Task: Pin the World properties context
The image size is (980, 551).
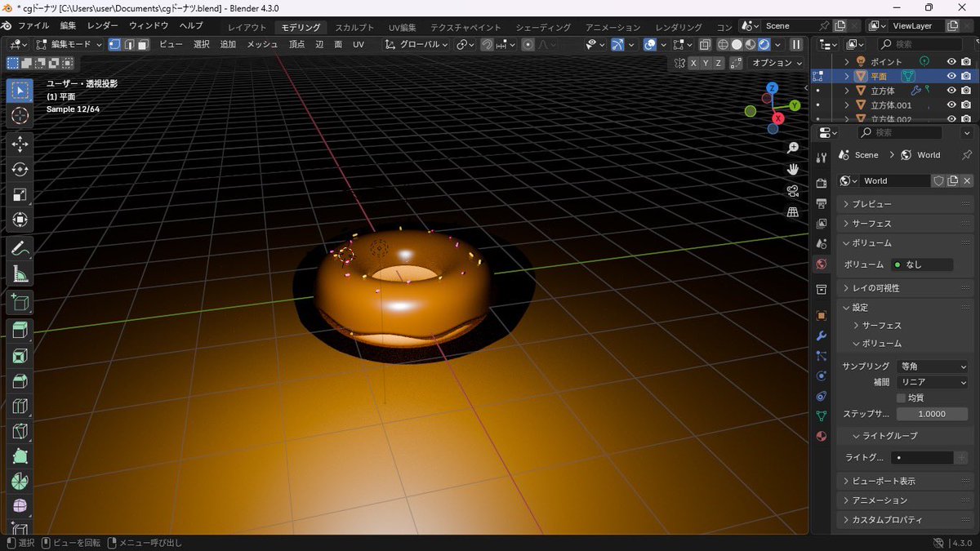Action: pyautogui.click(x=967, y=155)
